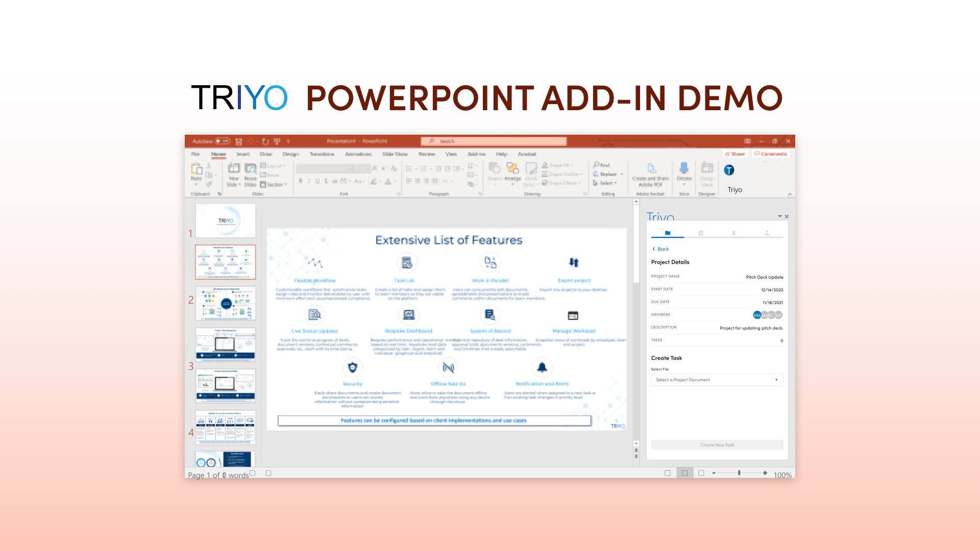Screen dimensions: 980x551
Task: Click the Pitch Deck Update project name
Action: [765, 278]
